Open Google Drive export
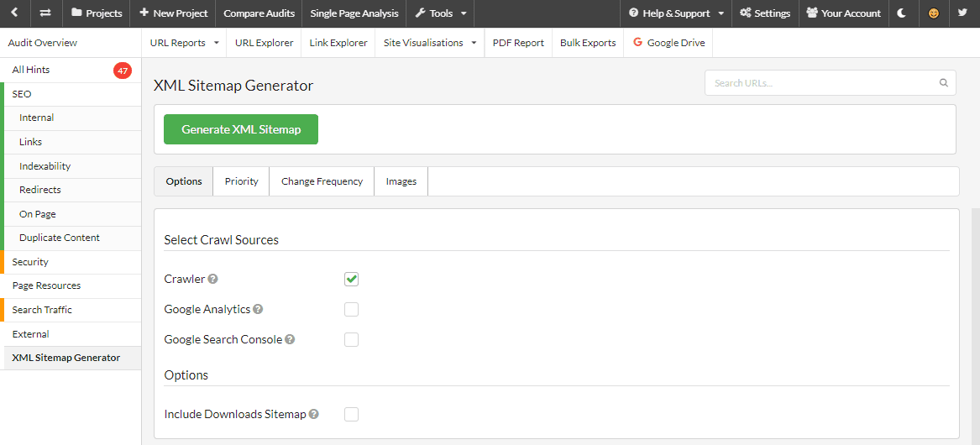This screenshot has height=445, width=980. click(668, 43)
